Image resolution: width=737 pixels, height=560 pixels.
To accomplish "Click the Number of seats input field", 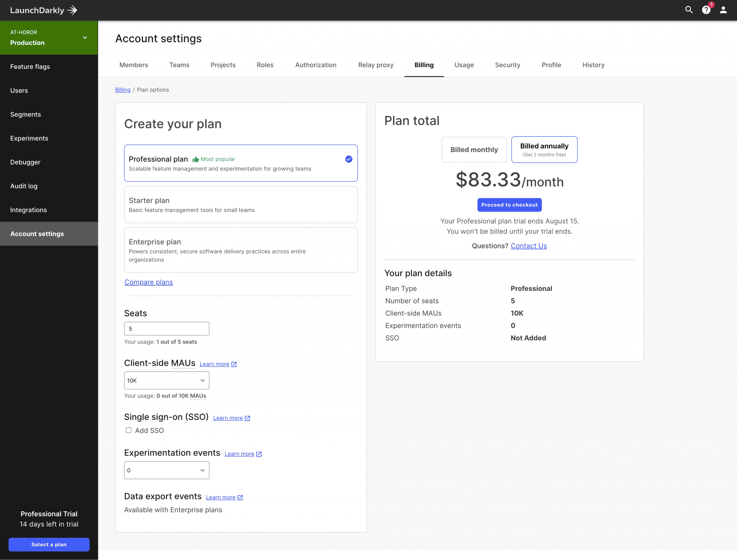I will 167,328.
